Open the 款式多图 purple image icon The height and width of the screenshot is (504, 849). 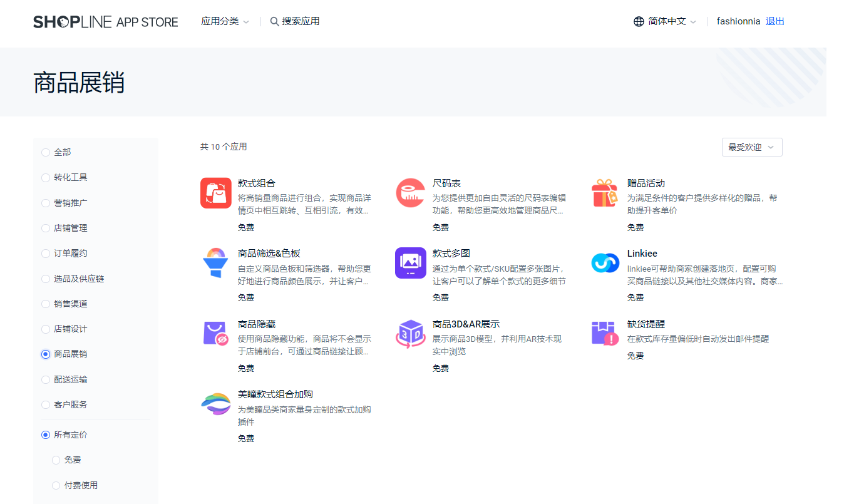(x=411, y=263)
